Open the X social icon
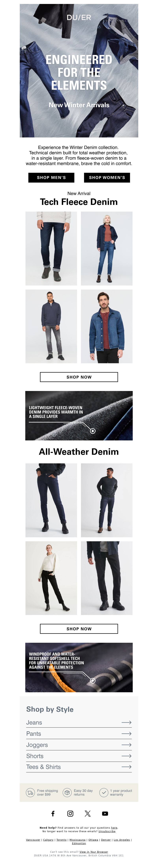The width and height of the screenshot is (158, 868). pyautogui.click(x=88, y=813)
